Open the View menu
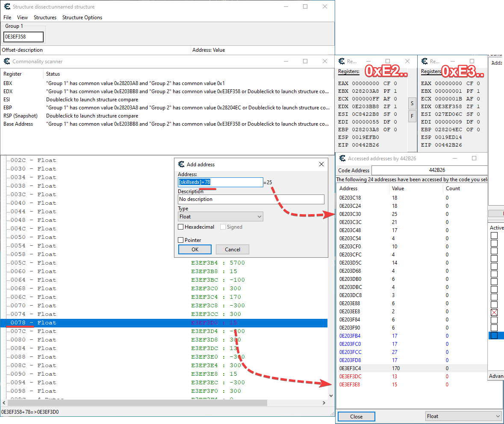504x424 pixels. click(22, 18)
